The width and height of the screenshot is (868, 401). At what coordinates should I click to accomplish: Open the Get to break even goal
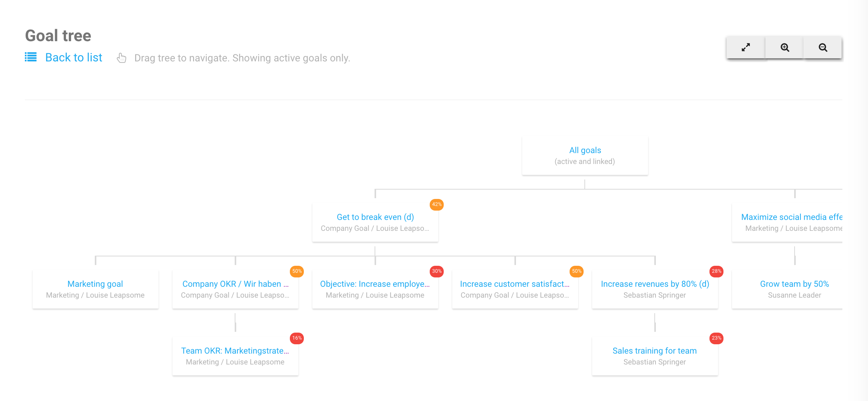point(375,217)
